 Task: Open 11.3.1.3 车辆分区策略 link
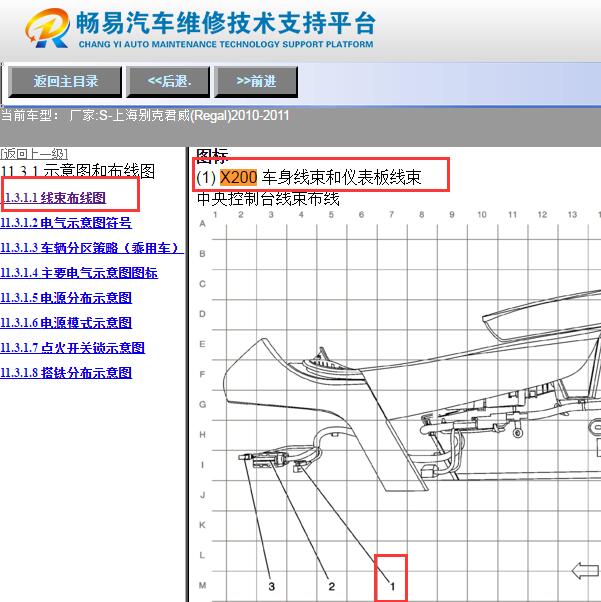click(91, 248)
